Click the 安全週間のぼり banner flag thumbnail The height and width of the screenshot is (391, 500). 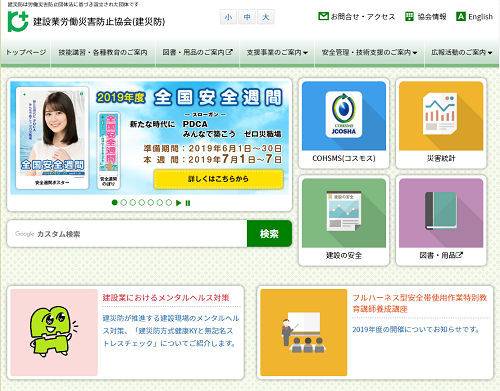pos(109,150)
